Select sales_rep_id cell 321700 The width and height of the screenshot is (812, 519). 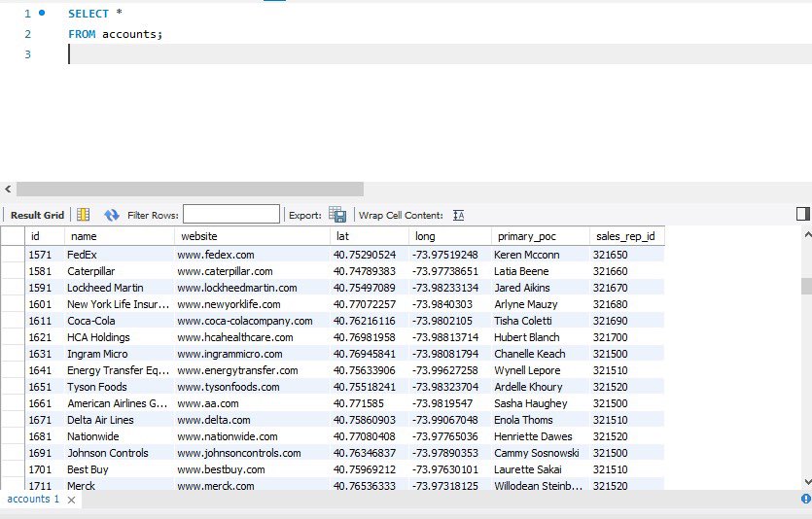click(627, 337)
